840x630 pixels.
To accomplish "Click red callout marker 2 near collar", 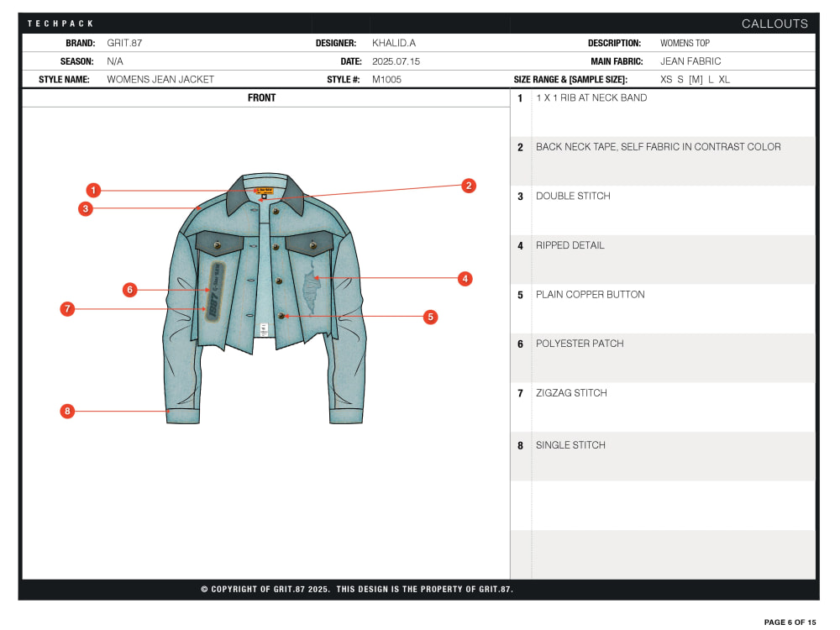I will pos(469,186).
